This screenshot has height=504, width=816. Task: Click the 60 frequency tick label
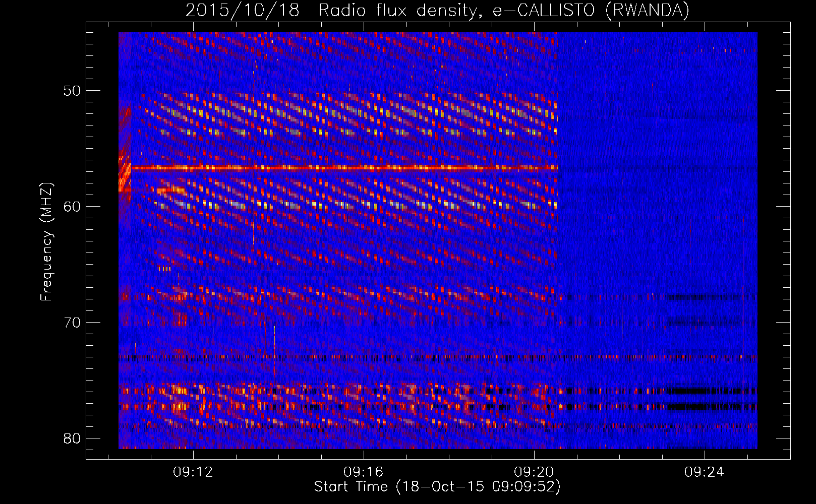(x=72, y=207)
